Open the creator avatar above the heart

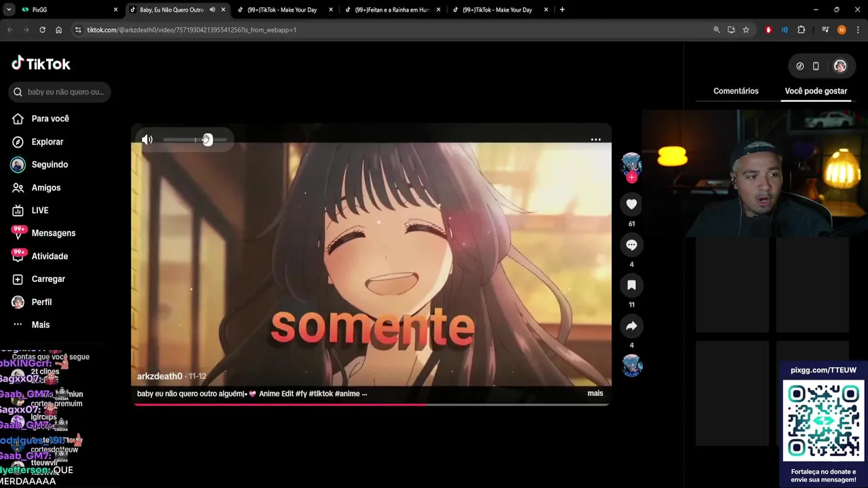pyautogui.click(x=631, y=163)
